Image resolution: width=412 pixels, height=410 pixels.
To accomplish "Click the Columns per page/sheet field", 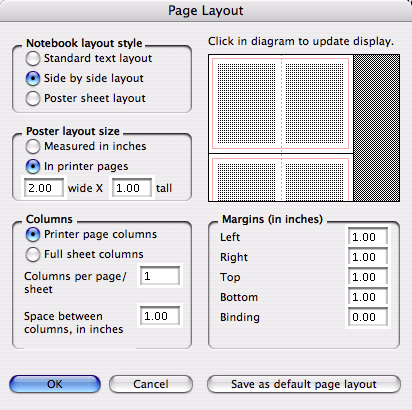I will coord(160,276).
